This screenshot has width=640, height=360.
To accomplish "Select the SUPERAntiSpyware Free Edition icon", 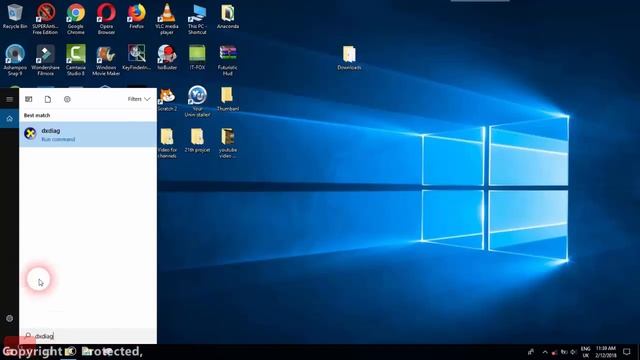I will point(45,19).
